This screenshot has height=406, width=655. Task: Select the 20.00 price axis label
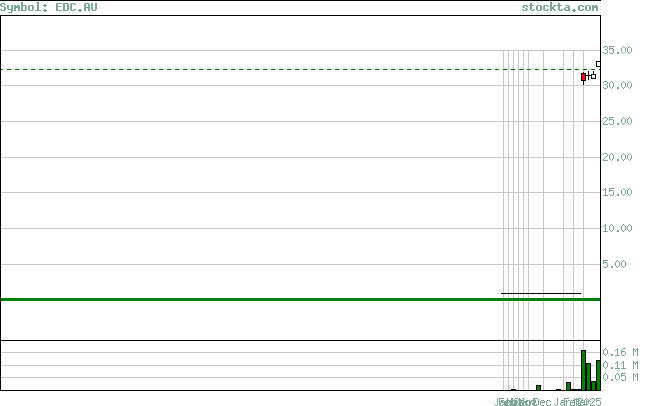coord(617,157)
